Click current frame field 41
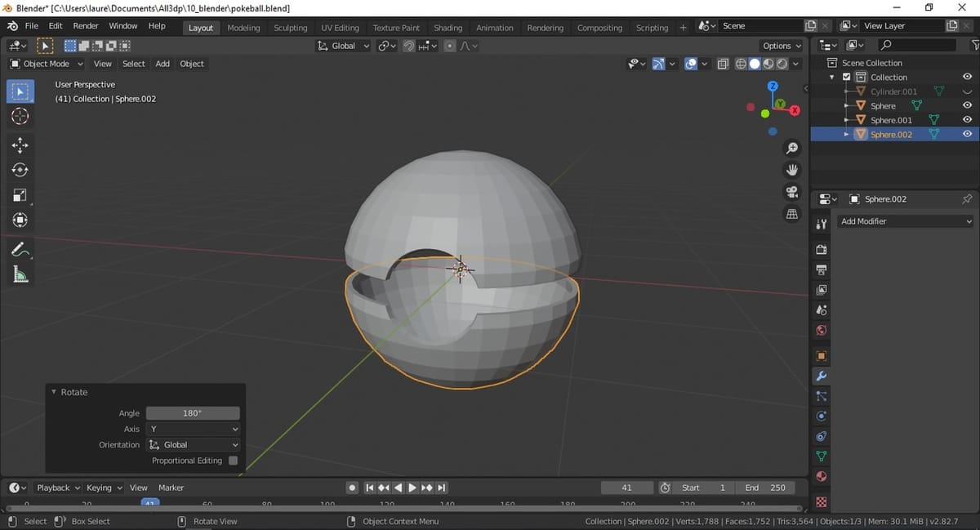The image size is (980, 530). [x=627, y=488]
